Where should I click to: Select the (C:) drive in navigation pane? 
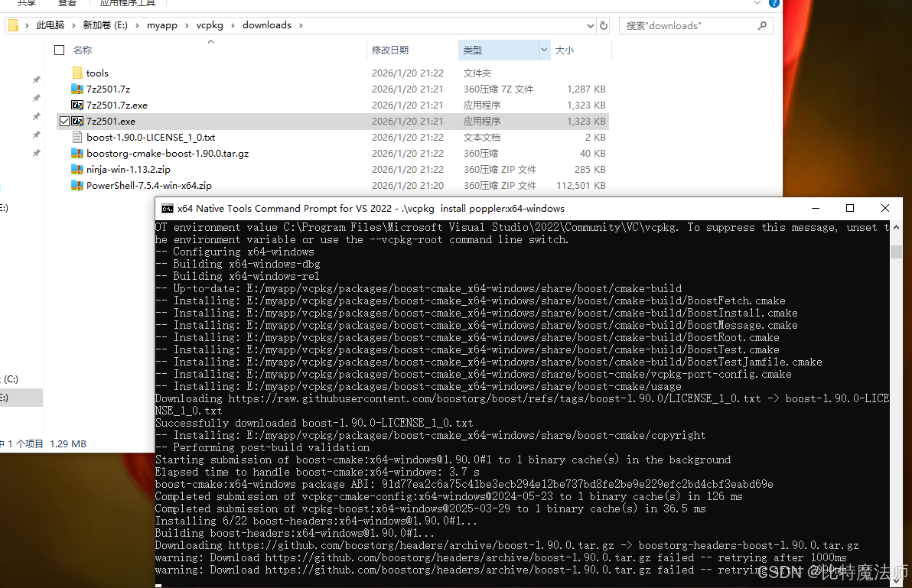coord(11,379)
